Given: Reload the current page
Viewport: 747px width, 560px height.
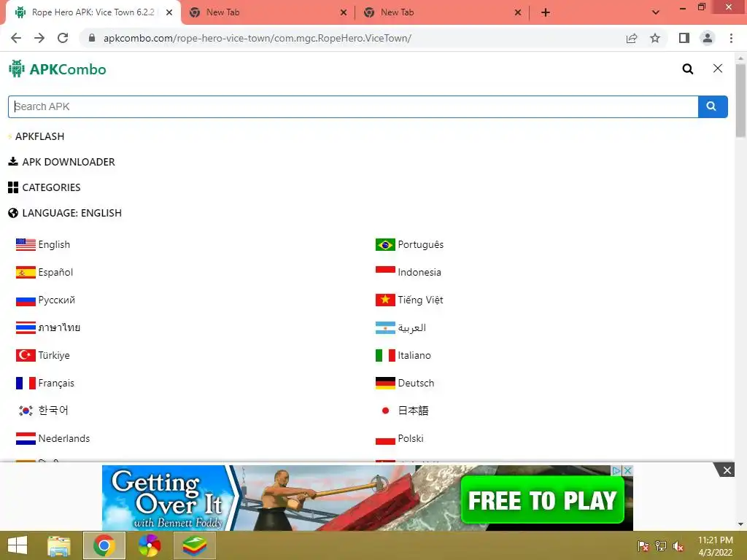Looking at the screenshot, I should click(63, 38).
